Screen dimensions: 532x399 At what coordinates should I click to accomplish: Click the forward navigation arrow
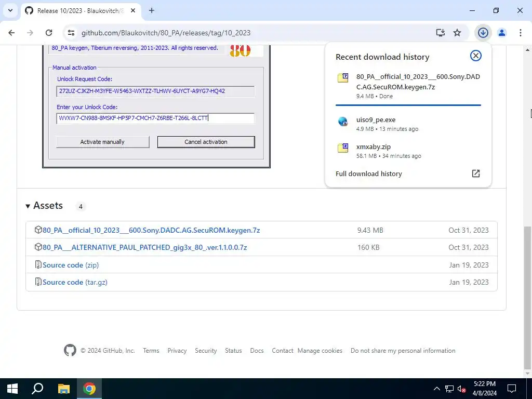point(30,33)
